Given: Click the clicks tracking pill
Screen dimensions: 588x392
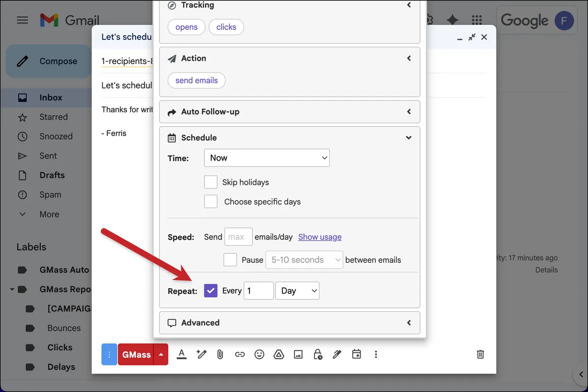Looking at the screenshot, I should 226,27.
